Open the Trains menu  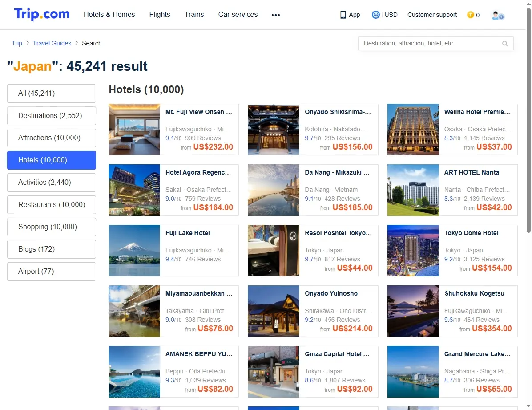pos(194,15)
